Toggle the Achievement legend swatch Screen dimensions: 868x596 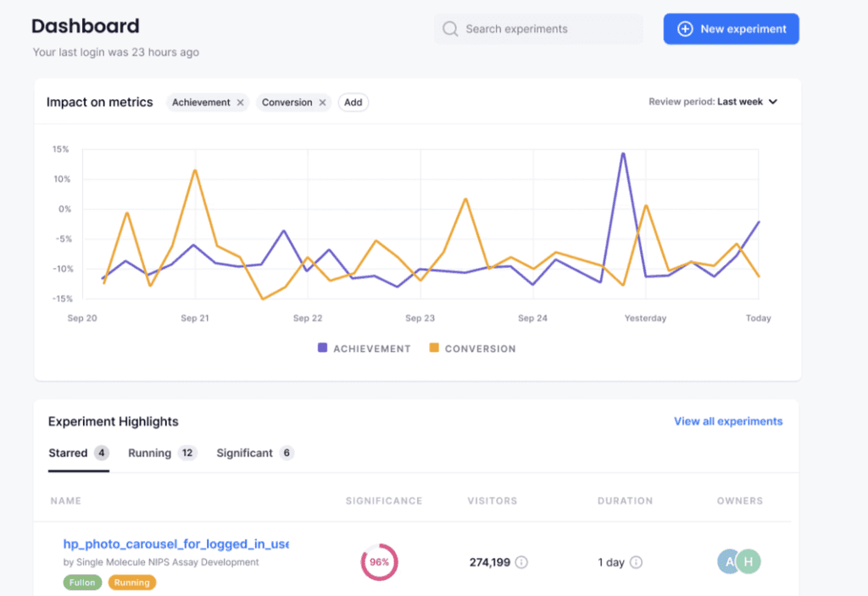click(322, 348)
